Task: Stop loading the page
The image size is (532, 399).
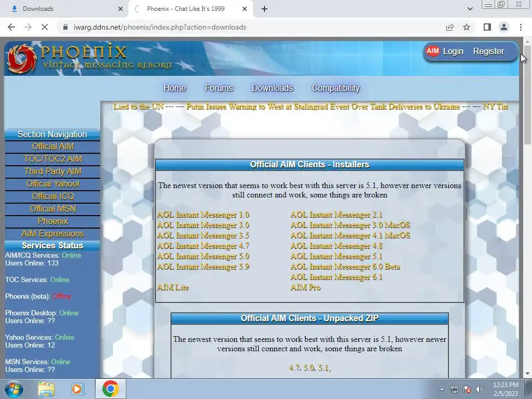Action: pos(45,27)
